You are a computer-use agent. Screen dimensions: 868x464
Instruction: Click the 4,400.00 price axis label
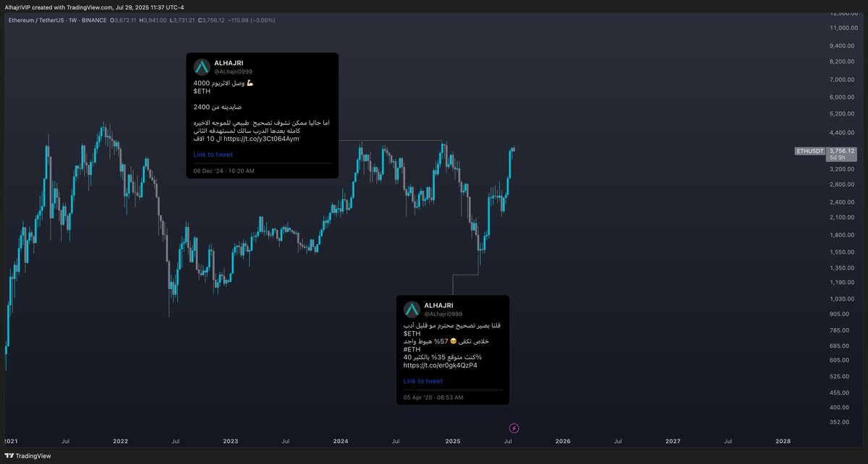click(841, 132)
